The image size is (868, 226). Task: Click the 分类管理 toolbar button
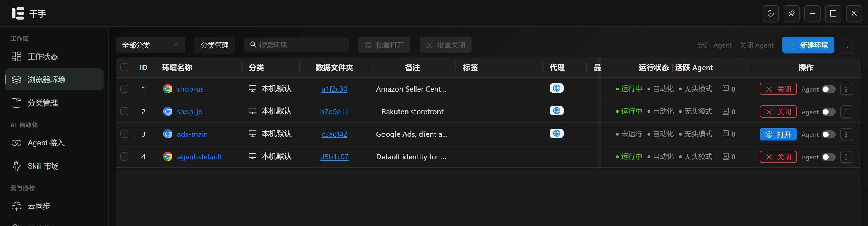[215, 45]
